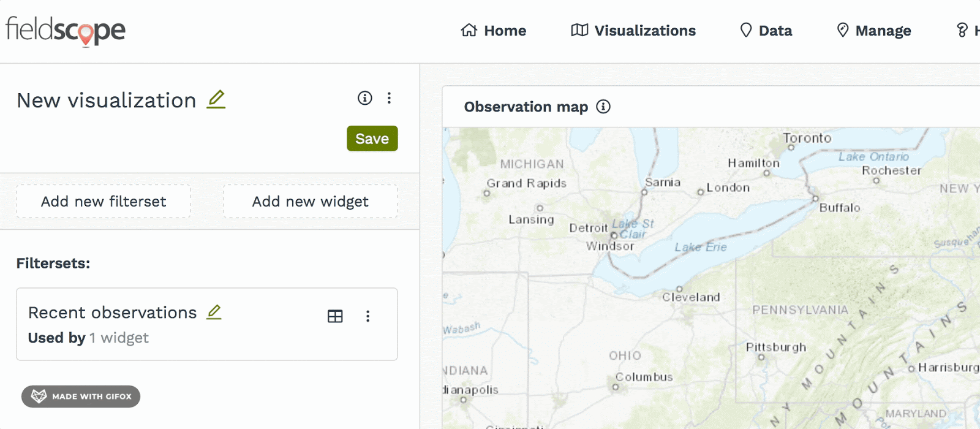Show Observation map info icon
Screen dimensions: 980x429
[603, 107]
